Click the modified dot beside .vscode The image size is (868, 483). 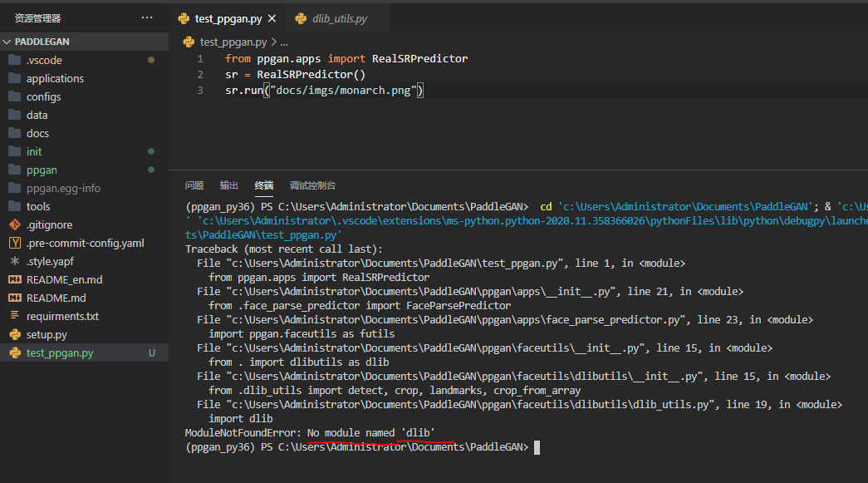tap(151, 60)
